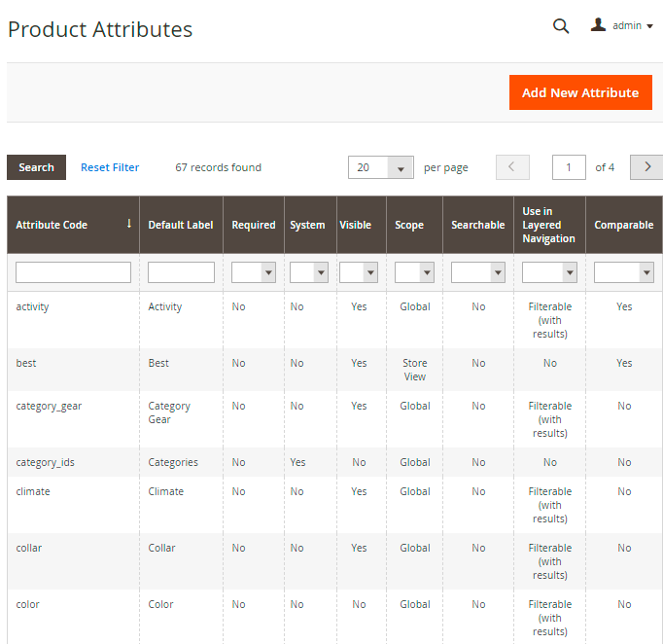Screen dimensions: 663x644
Task: Click the Search button
Action: pyautogui.click(x=36, y=167)
